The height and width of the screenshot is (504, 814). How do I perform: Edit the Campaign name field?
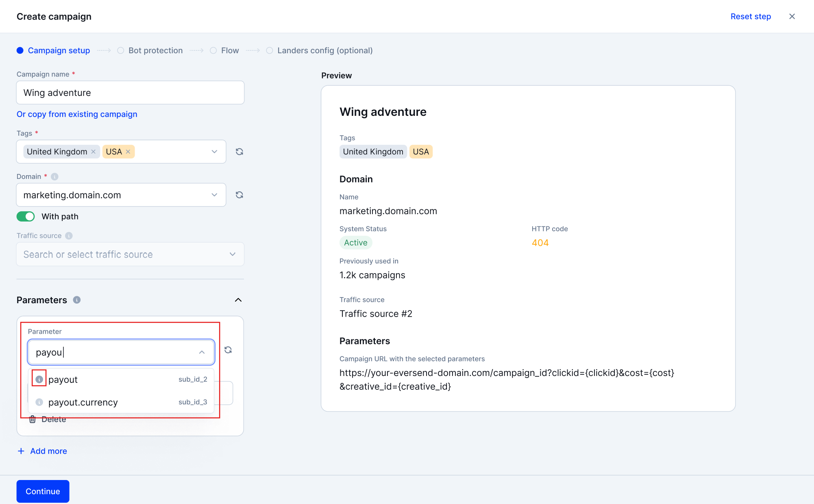pos(130,93)
